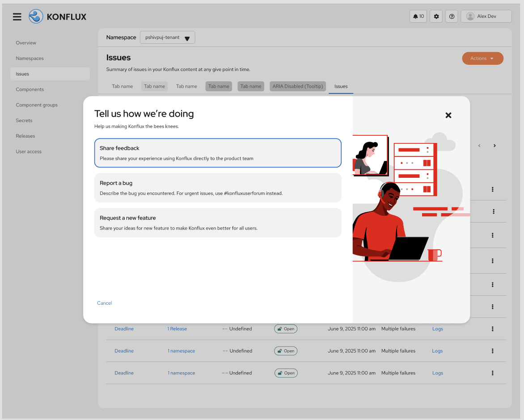Open kebab menu in last table row

[492, 373]
